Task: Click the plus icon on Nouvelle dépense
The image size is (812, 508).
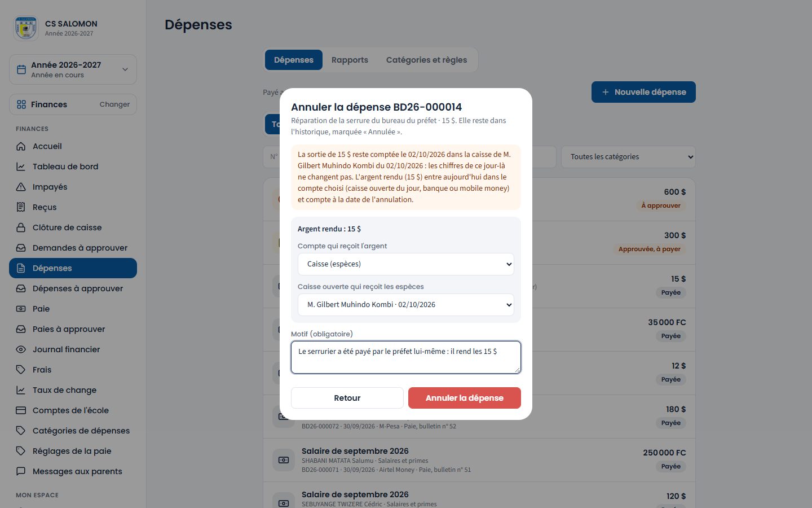Action: tap(606, 92)
